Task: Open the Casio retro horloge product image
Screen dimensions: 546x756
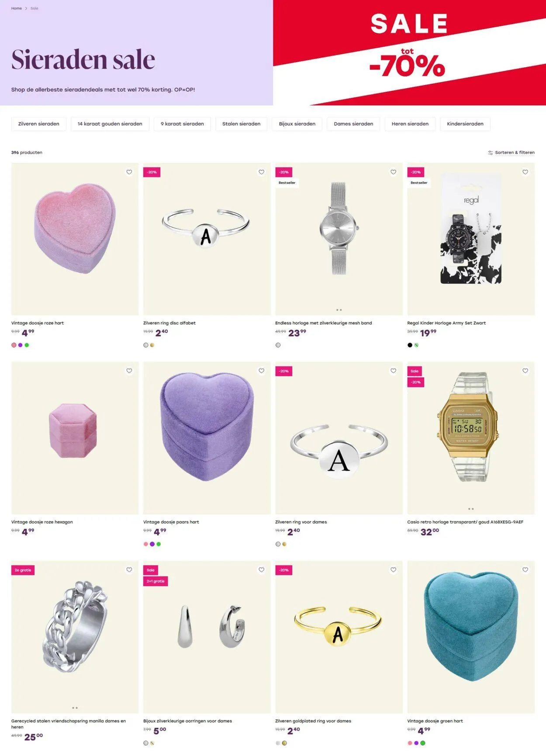Action: click(x=471, y=438)
